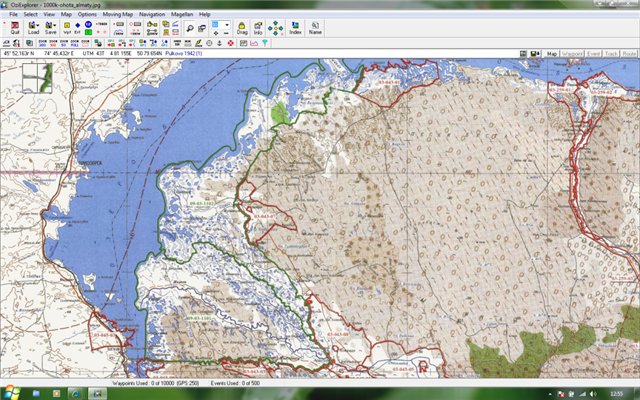Screen dimensions: 640x400
Task: Click the Info toolbar button
Action: pos(258,28)
